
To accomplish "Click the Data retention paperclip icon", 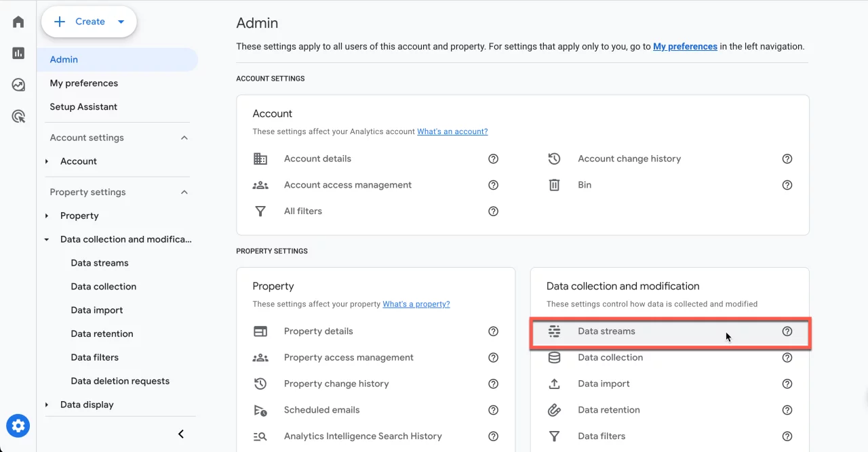I will click(554, 410).
